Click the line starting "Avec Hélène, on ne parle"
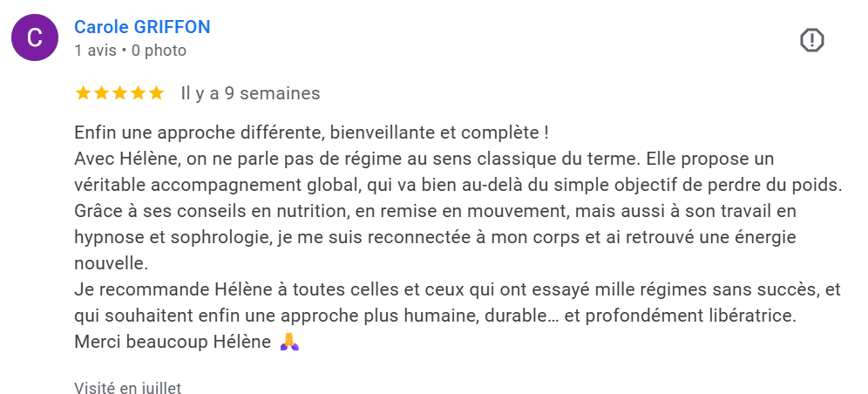This screenshot has height=394, width=868. (424, 160)
